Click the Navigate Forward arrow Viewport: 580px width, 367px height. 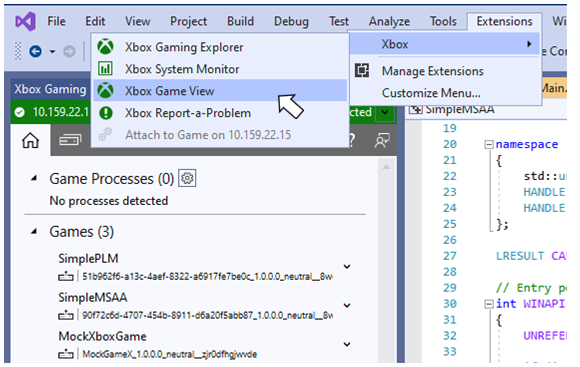69,51
